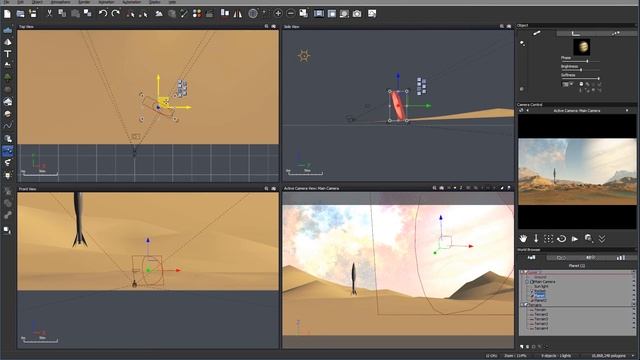Viewport: 640px width, 360px height.
Task: Click the magnifier zoom icon in Camera Control
Action: tap(588, 238)
